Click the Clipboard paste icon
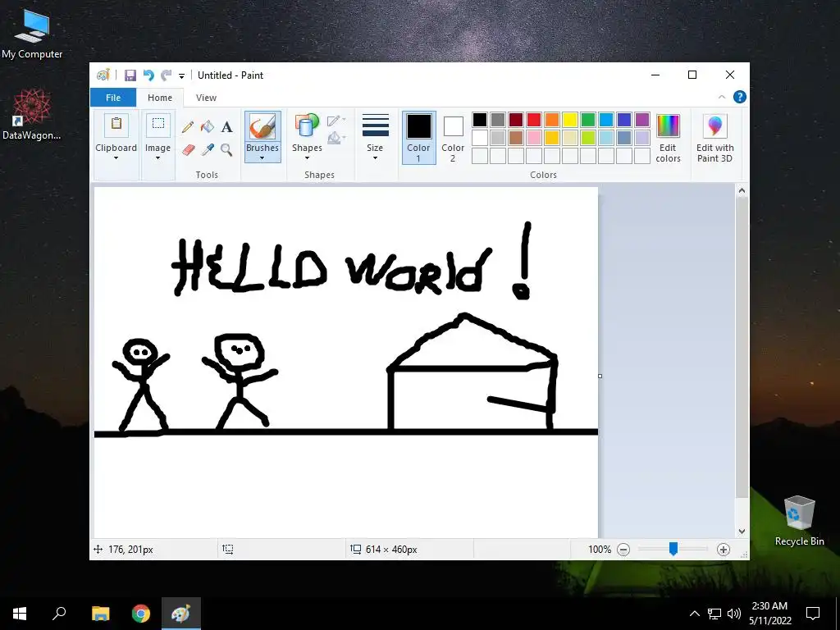This screenshot has width=840, height=630. point(116,126)
